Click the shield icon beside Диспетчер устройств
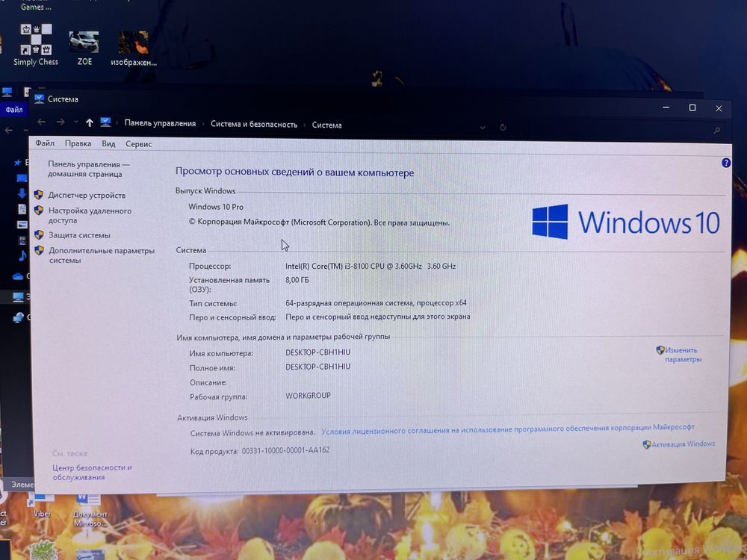The image size is (747, 560). click(x=39, y=195)
